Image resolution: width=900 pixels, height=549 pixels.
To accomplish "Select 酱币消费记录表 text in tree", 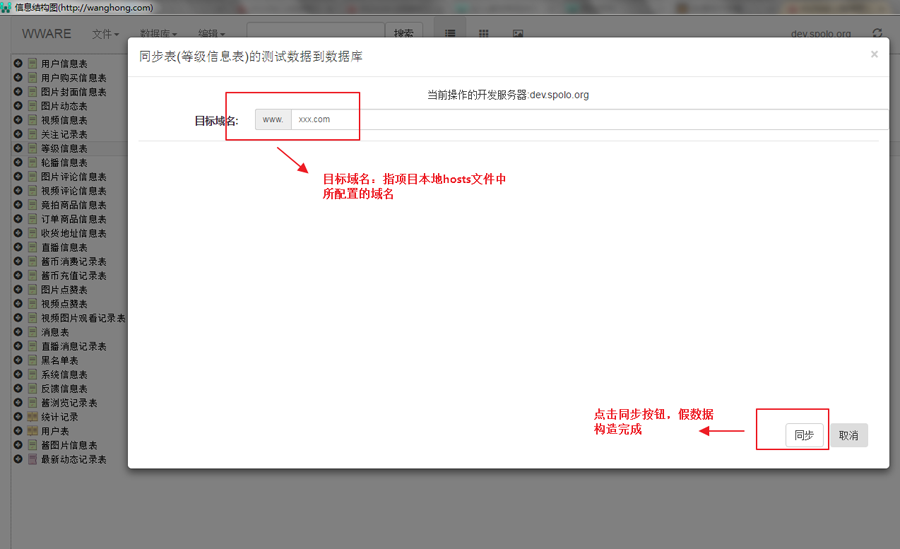I will tap(73, 261).
